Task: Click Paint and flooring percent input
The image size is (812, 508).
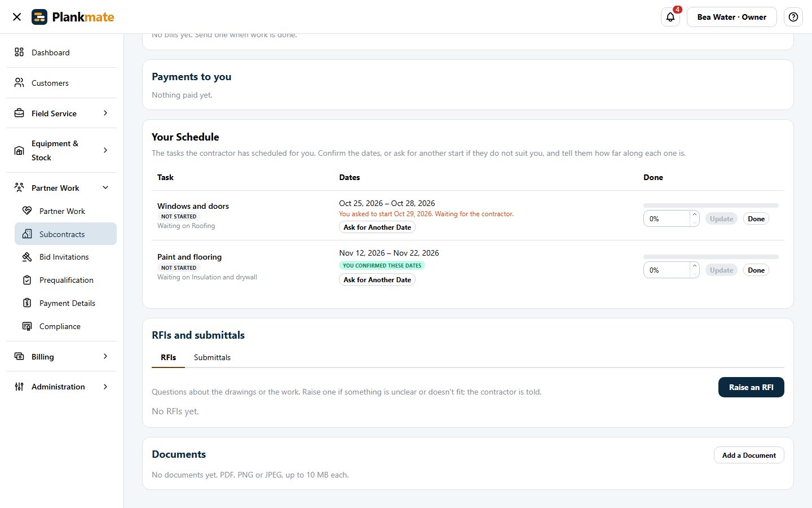Action: [x=667, y=270]
